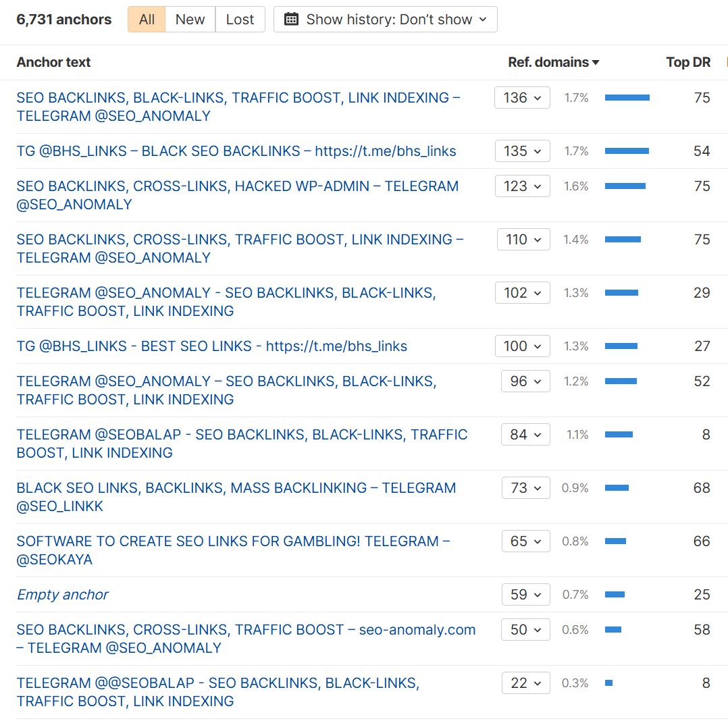Click Top DR value 25

pos(702,595)
